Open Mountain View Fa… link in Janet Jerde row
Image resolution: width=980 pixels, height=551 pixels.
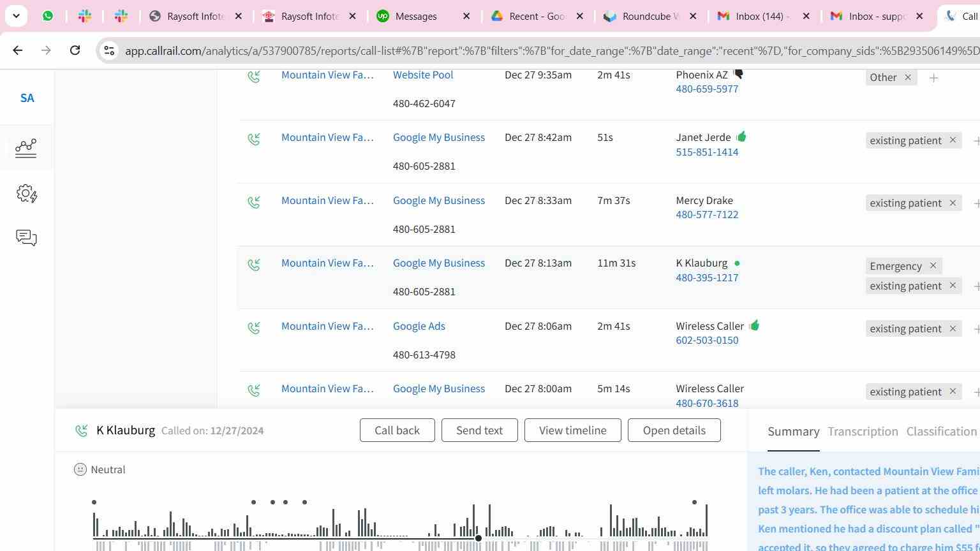(327, 137)
